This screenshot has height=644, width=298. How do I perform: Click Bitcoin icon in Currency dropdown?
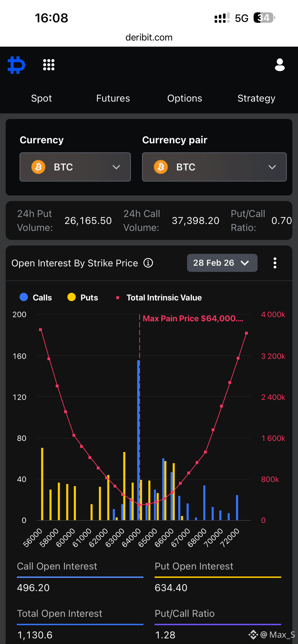38,167
